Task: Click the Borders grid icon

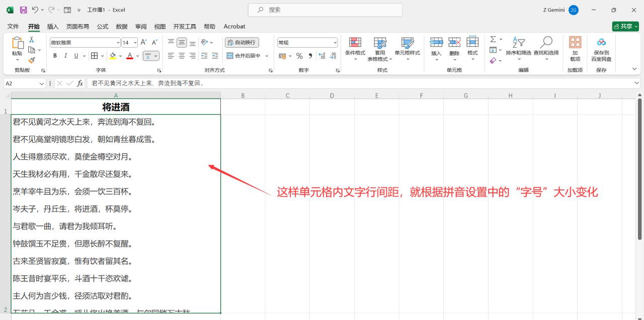Action: pyautogui.click(x=95, y=56)
